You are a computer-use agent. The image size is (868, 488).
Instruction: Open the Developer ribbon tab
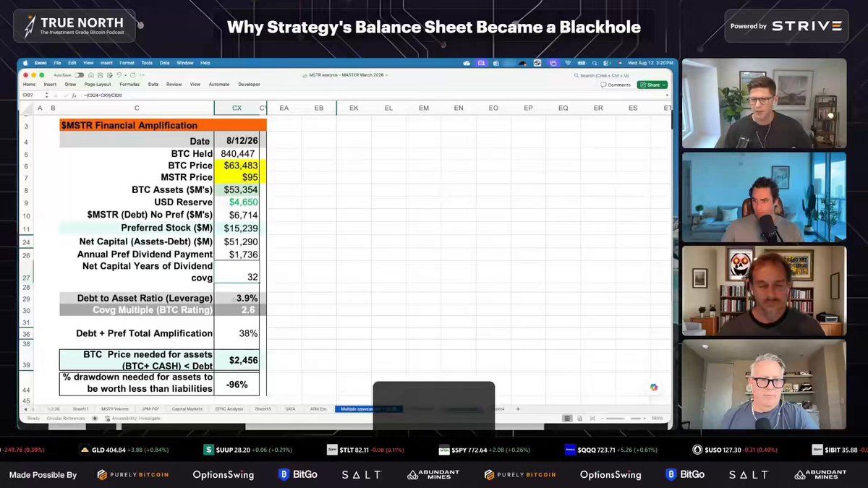pos(249,84)
